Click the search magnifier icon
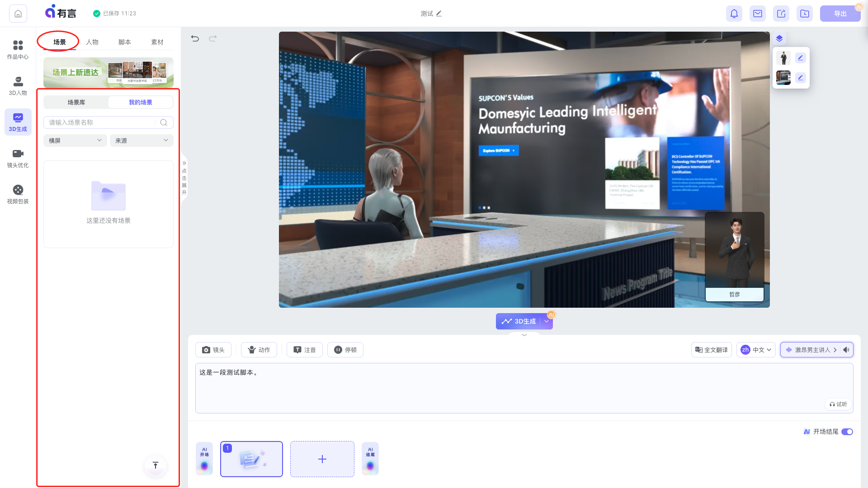Viewport: 868px width, 488px height. click(x=164, y=122)
